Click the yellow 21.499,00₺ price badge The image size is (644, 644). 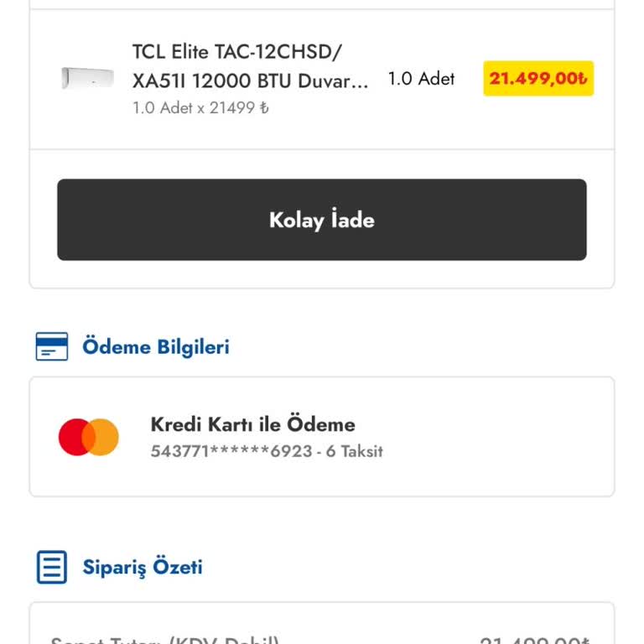click(538, 79)
